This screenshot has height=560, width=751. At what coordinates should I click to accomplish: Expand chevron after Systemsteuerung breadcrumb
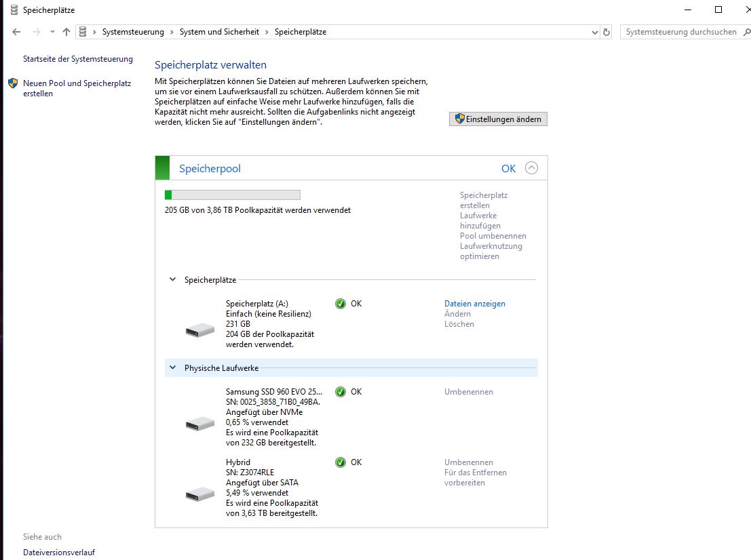(x=172, y=32)
